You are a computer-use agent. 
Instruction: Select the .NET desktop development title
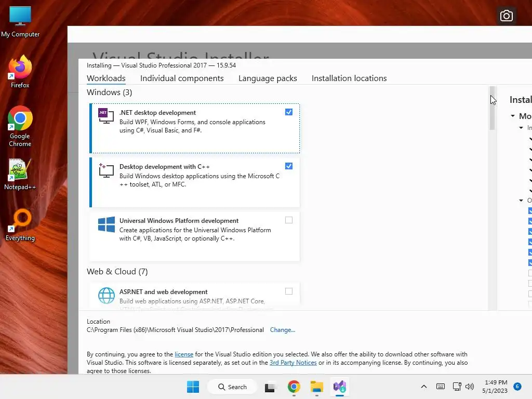pyautogui.click(x=158, y=113)
